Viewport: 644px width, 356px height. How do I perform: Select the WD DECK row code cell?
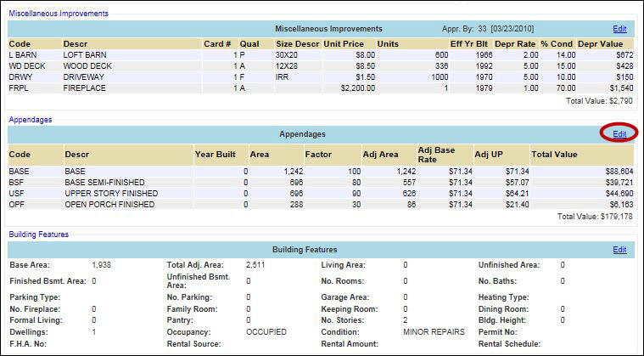pyautogui.click(x=24, y=65)
